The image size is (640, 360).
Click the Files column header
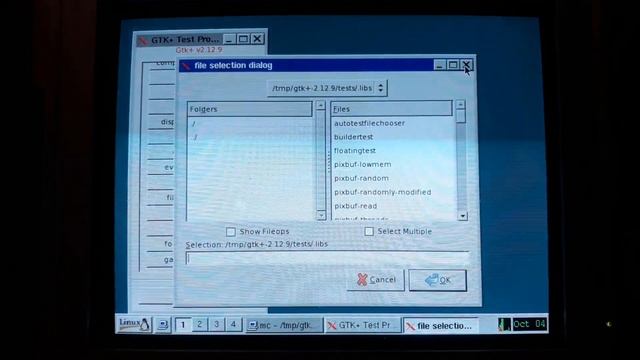391,109
